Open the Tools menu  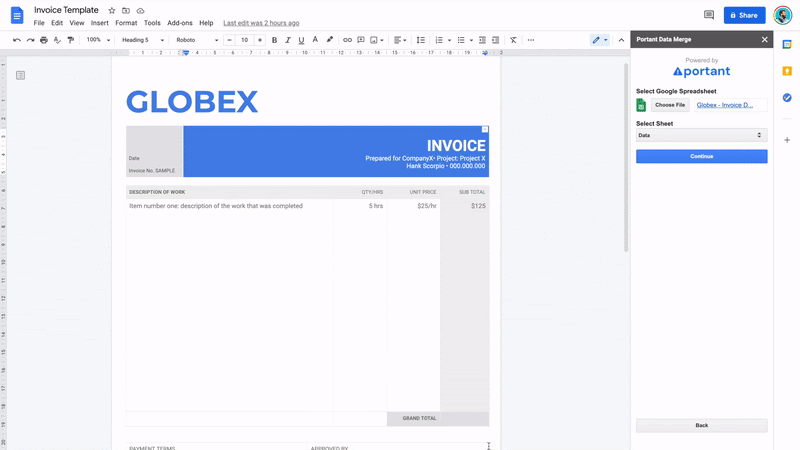[x=152, y=23]
